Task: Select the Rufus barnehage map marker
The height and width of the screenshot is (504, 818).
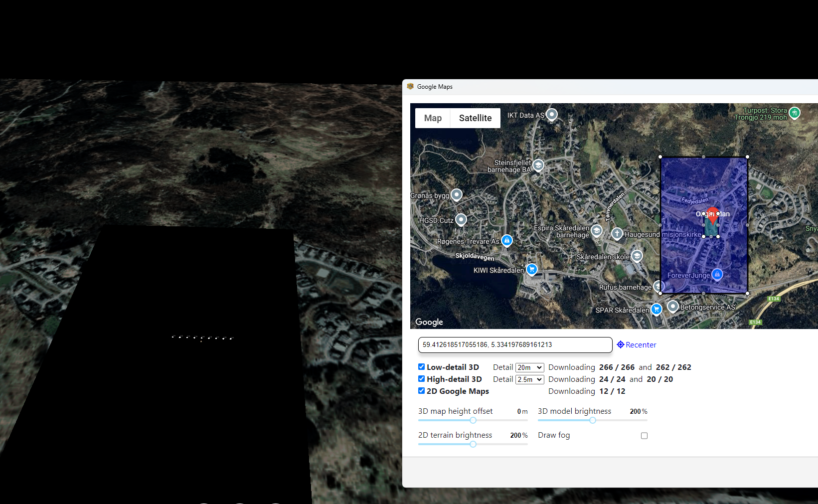Action: (x=658, y=286)
